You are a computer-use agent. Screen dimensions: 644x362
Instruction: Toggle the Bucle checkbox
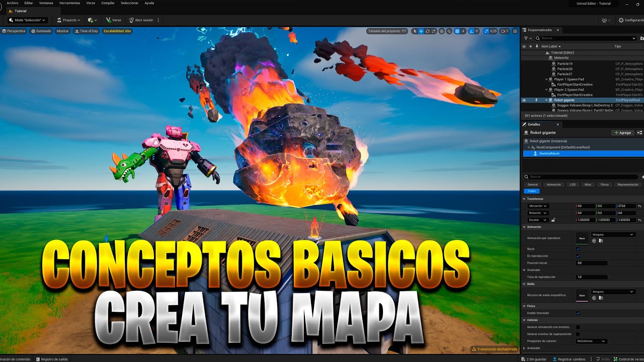pos(578,249)
